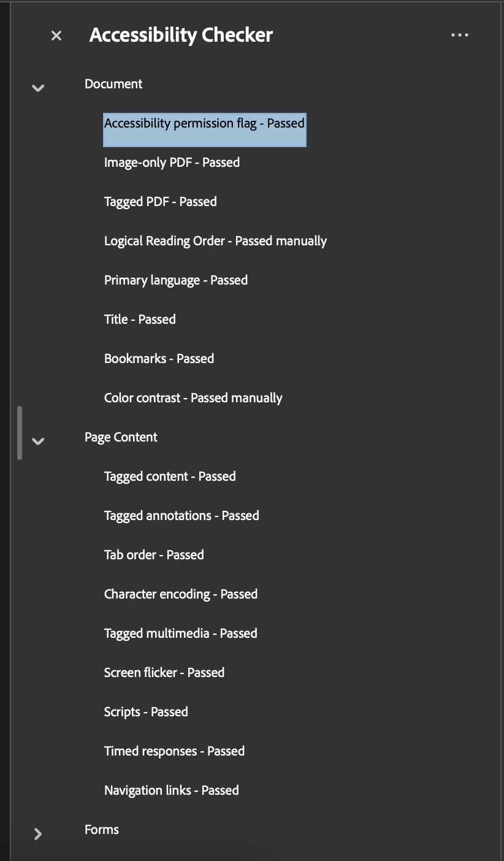Viewport: 504px width, 861px height.
Task: Select Tab order - Passed
Action: click(154, 554)
